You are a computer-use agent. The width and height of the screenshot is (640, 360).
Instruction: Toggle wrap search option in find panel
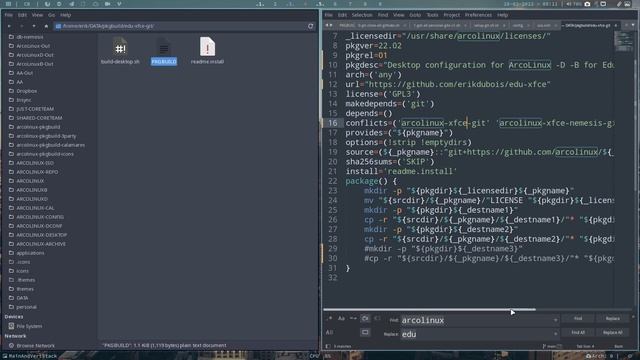[x=365, y=318]
